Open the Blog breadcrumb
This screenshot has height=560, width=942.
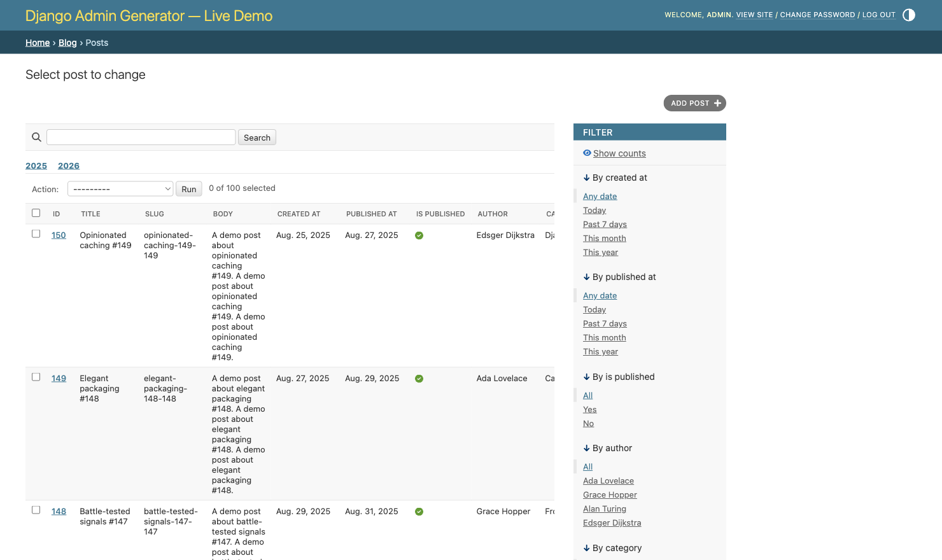67,43
